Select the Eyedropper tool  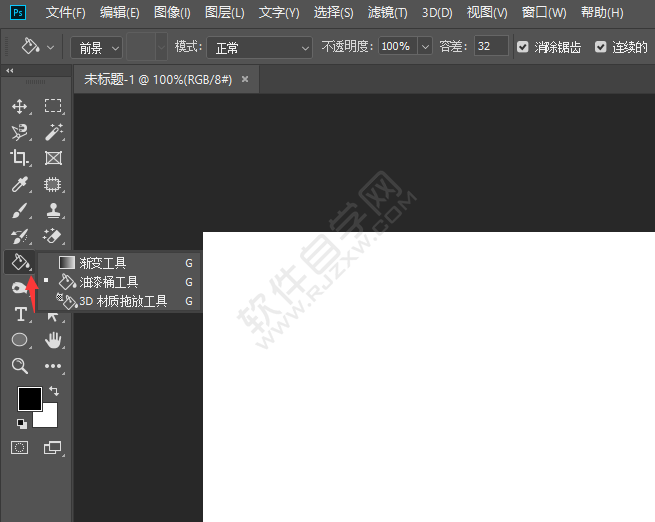click(20, 184)
